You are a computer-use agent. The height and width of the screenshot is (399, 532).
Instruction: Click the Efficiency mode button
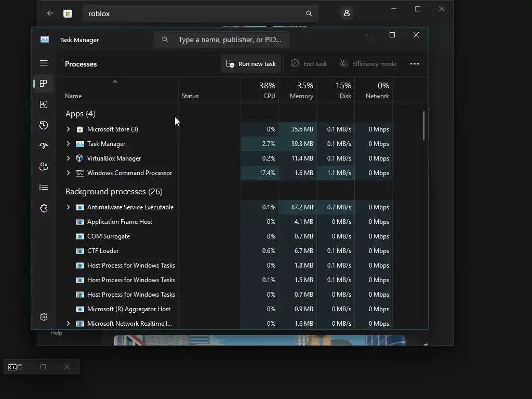(x=368, y=64)
